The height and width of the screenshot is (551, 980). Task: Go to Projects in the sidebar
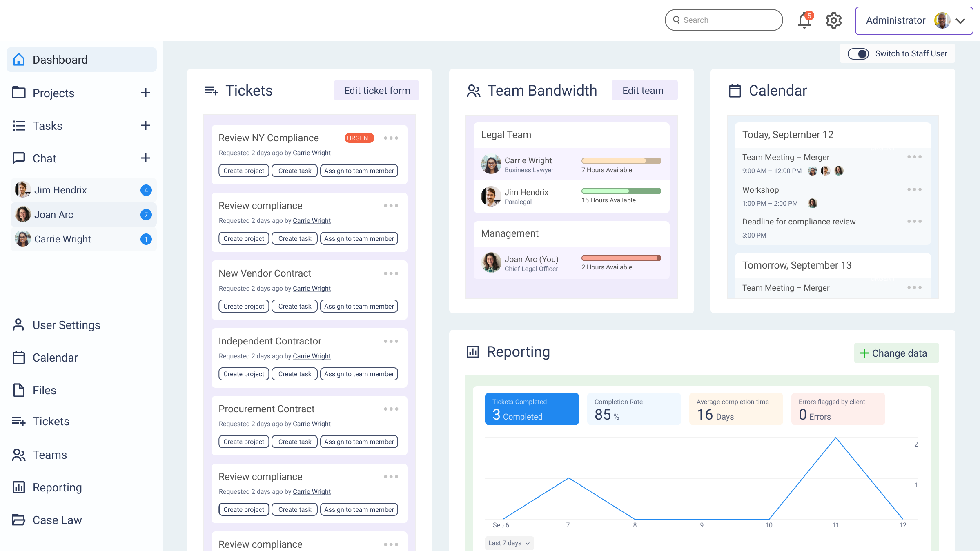53,93
